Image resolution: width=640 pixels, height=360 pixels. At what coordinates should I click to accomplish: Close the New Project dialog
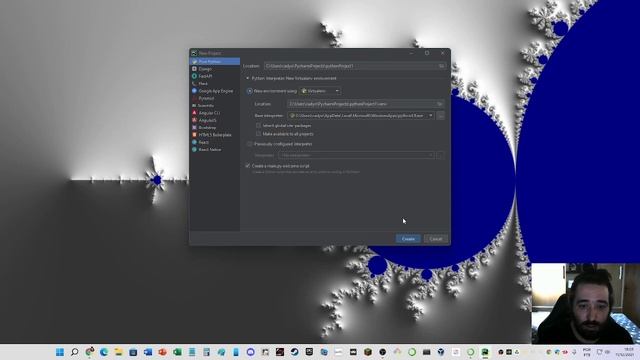click(442, 53)
